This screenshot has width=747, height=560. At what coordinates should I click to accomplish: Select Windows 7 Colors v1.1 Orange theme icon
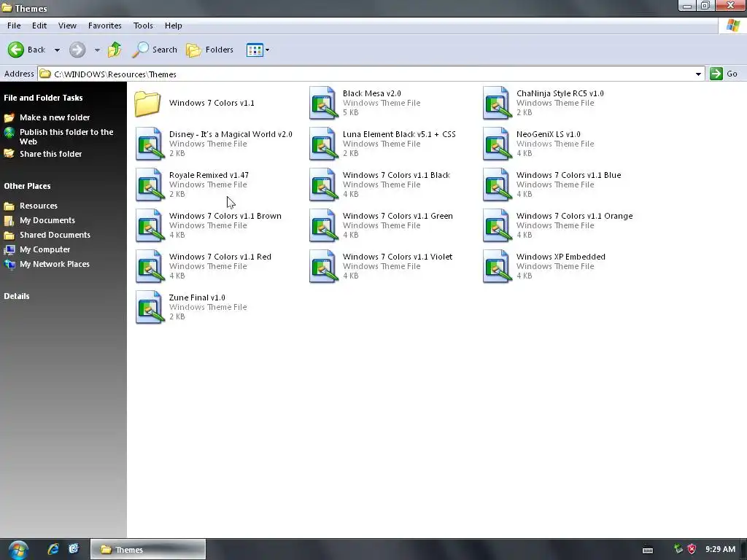[x=497, y=225]
